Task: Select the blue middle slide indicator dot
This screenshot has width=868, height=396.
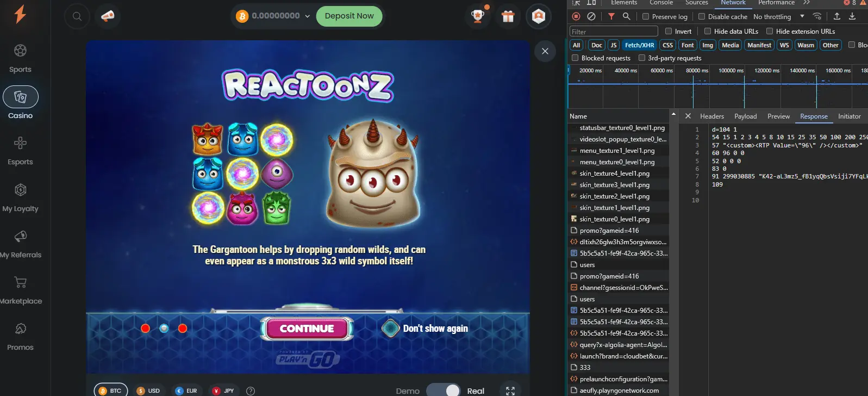Action: (164, 328)
